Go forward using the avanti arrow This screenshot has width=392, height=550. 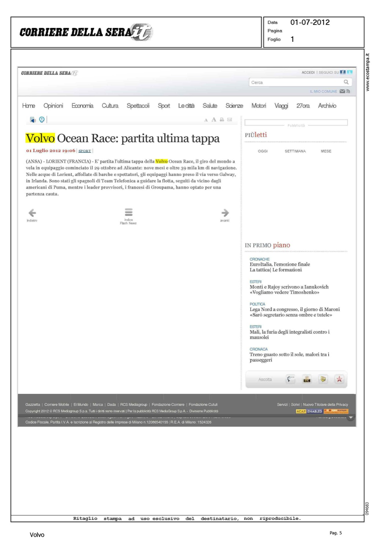[x=225, y=213]
